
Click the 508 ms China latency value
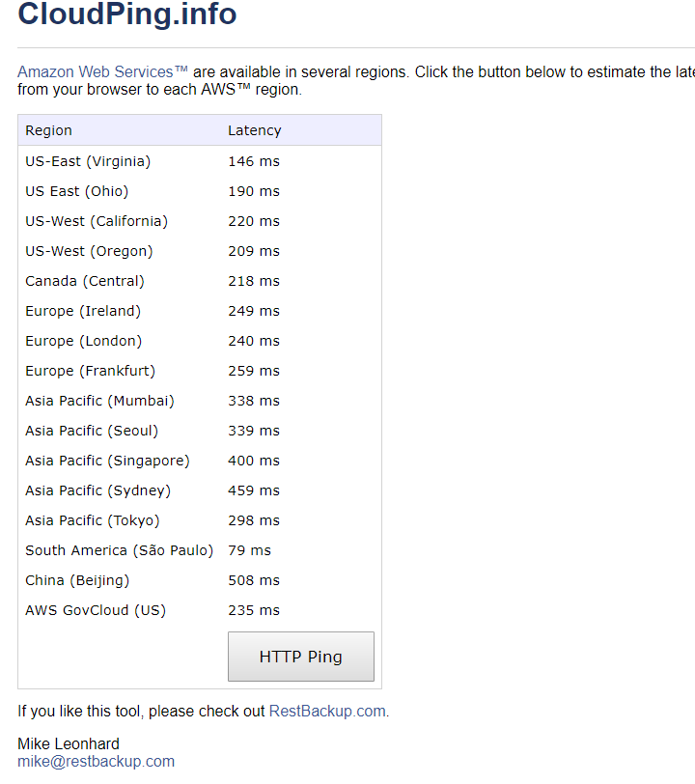pos(253,580)
